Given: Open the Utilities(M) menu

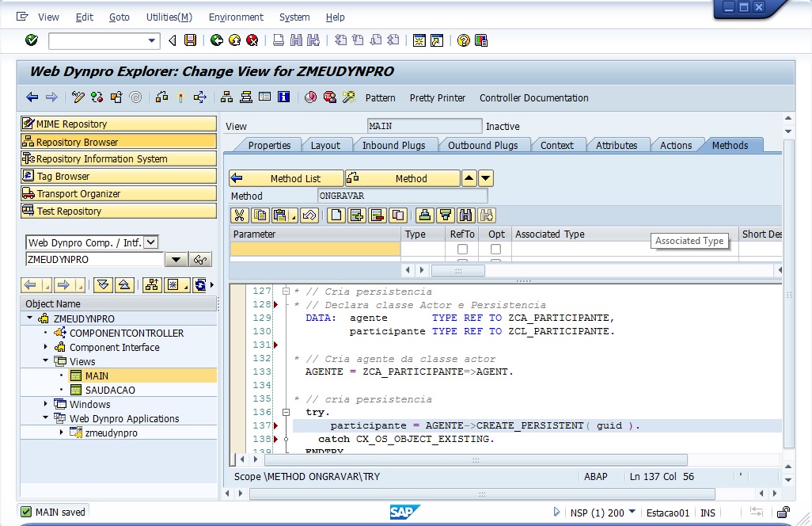Looking at the screenshot, I should [169, 17].
